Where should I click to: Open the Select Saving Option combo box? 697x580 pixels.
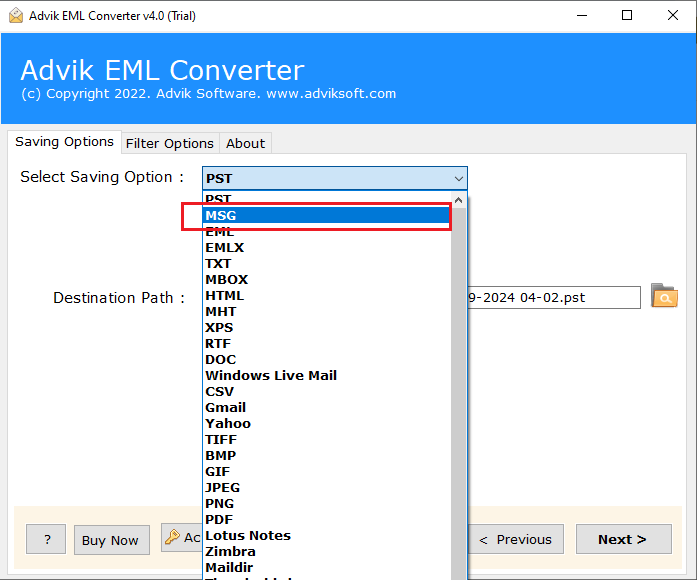click(x=335, y=178)
